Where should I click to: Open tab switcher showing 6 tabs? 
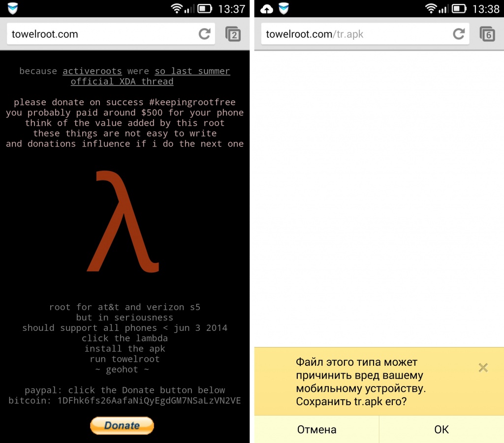click(x=487, y=34)
